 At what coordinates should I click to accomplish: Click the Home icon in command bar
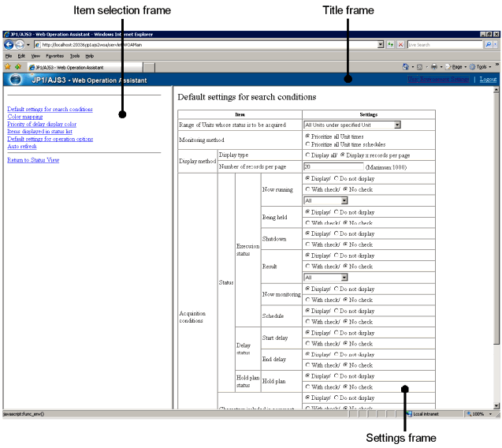coord(406,67)
